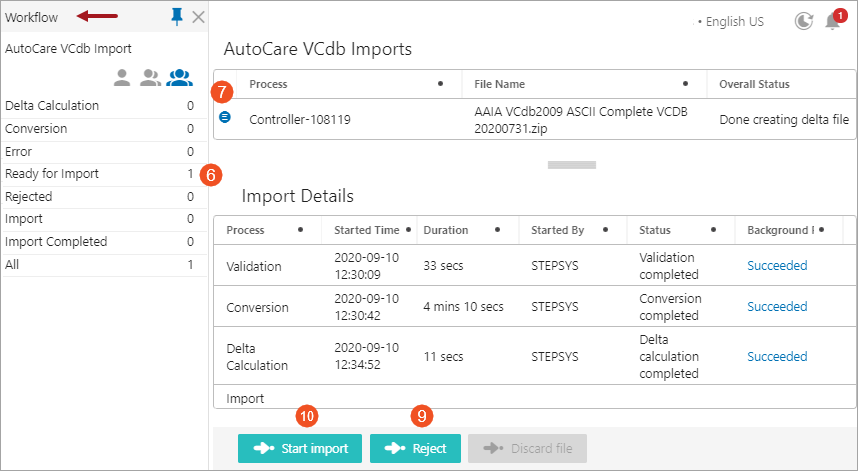Pin the Workflow panel with pushpin icon
Viewport: 858px width, 471px height.
(177, 17)
